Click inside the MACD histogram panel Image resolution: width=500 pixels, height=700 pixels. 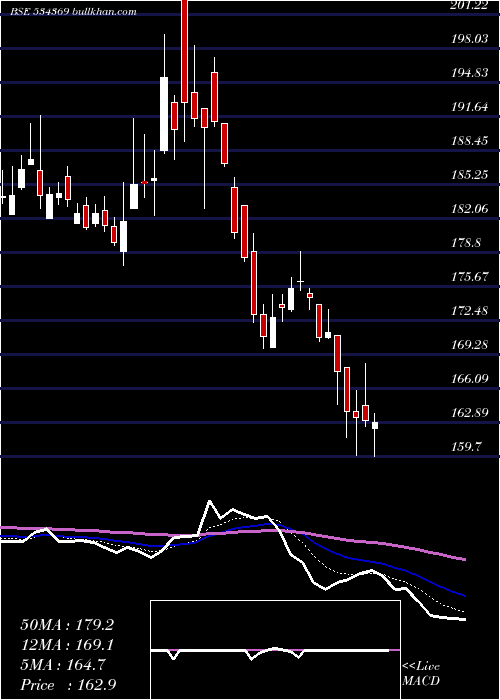point(275,650)
